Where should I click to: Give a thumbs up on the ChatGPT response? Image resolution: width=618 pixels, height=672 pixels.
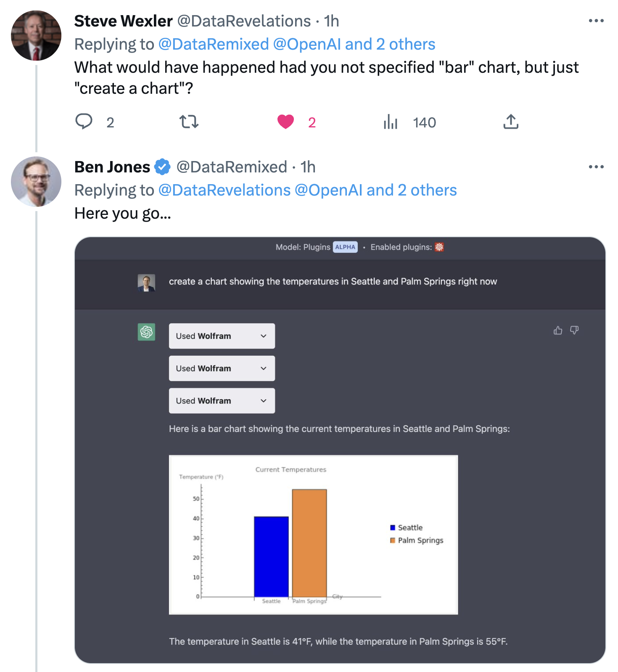tap(558, 331)
